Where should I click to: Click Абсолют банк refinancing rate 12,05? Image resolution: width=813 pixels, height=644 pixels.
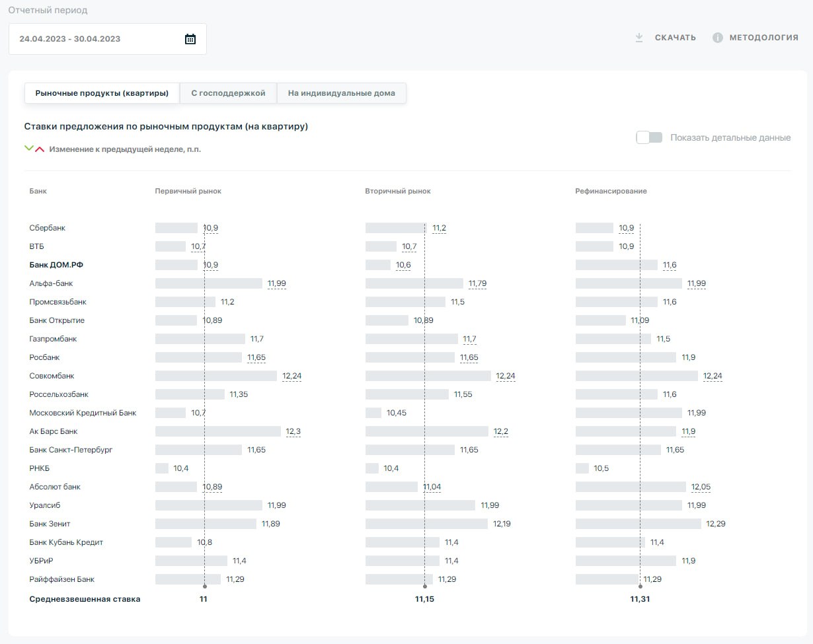pyautogui.click(x=701, y=487)
